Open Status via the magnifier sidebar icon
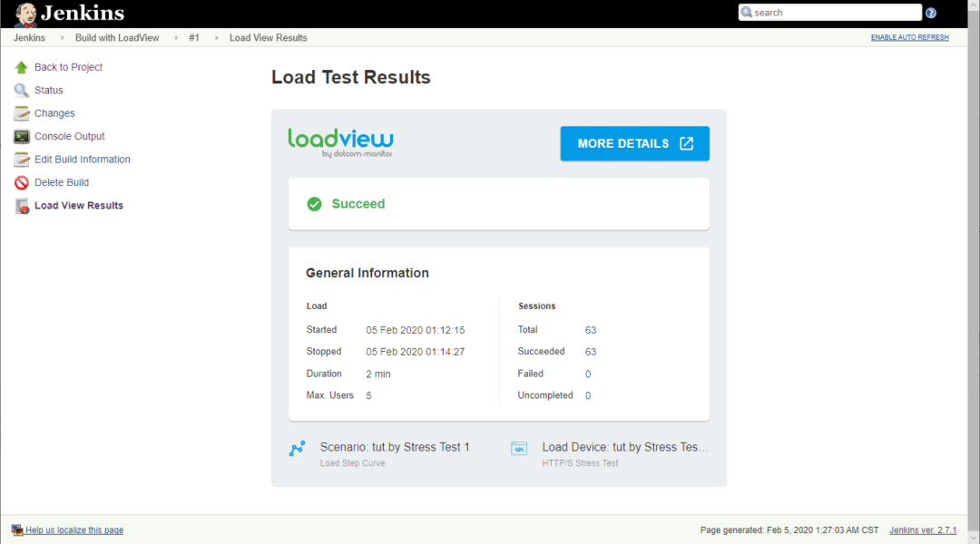980x544 pixels. point(20,90)
